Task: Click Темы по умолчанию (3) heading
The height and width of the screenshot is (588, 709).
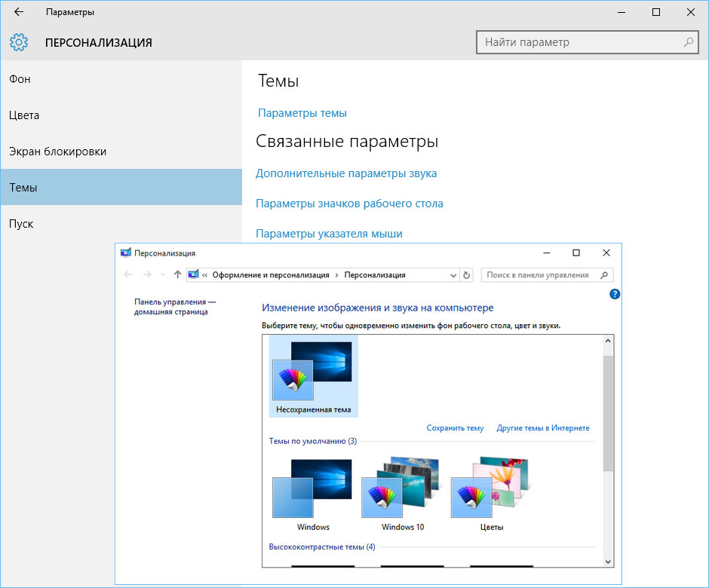Action: point(313,441)
